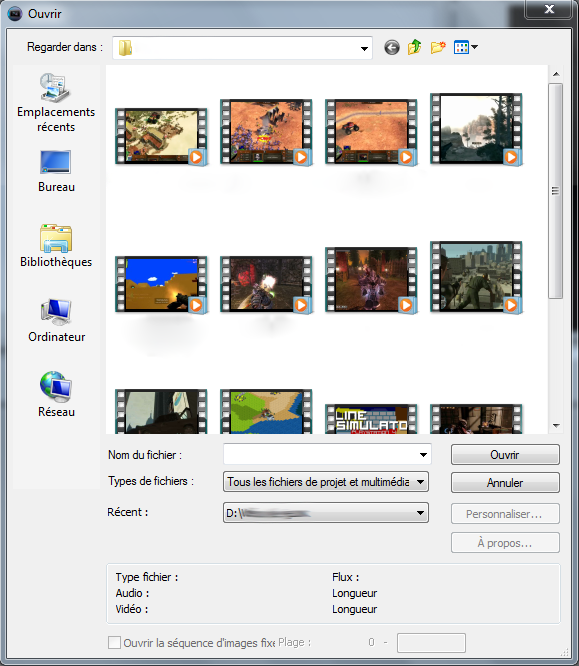Expand the Nom du fichier dropdown
Viewport: 579px width, 666px height.
tap(423, 454)
